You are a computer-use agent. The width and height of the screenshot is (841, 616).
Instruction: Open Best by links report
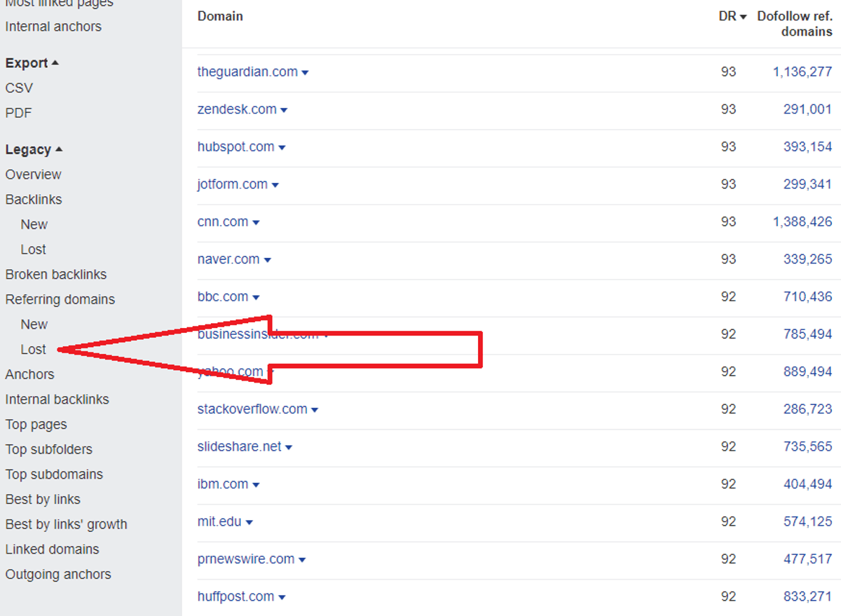[43, 500]
